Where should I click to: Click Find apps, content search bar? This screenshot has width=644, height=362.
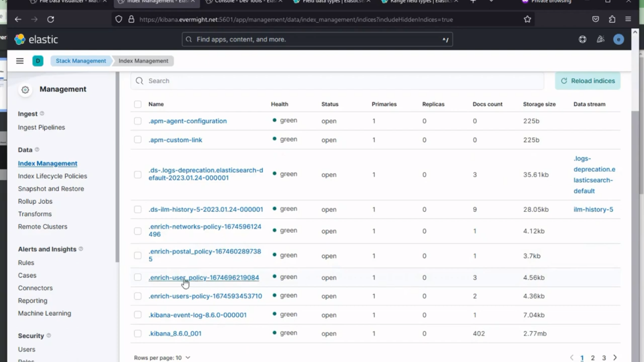pyautogui.click(x=317, y=40)
